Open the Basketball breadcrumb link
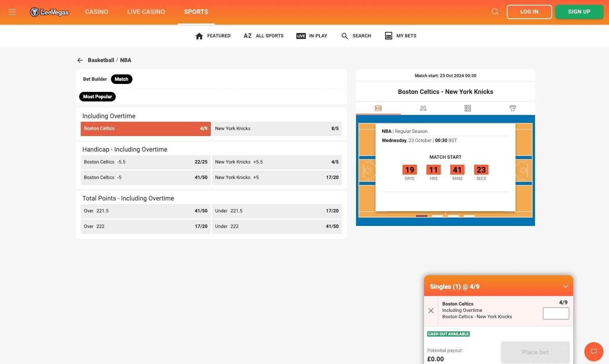The image size is (609, 364). click(101, 60)
